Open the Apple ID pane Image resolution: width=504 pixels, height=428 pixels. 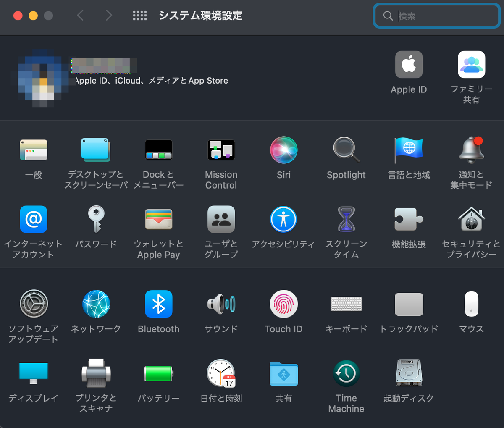point(409,64)
